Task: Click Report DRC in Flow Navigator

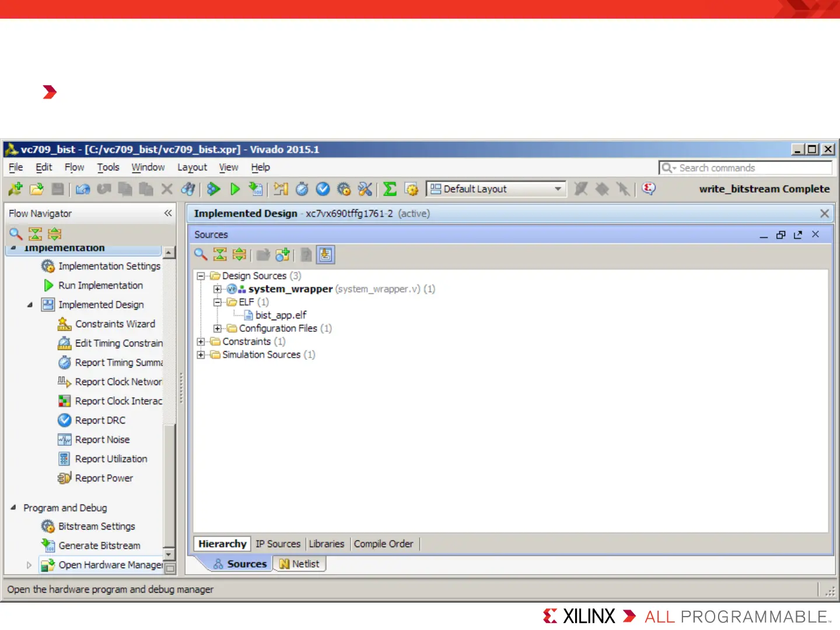Action: 100,420
